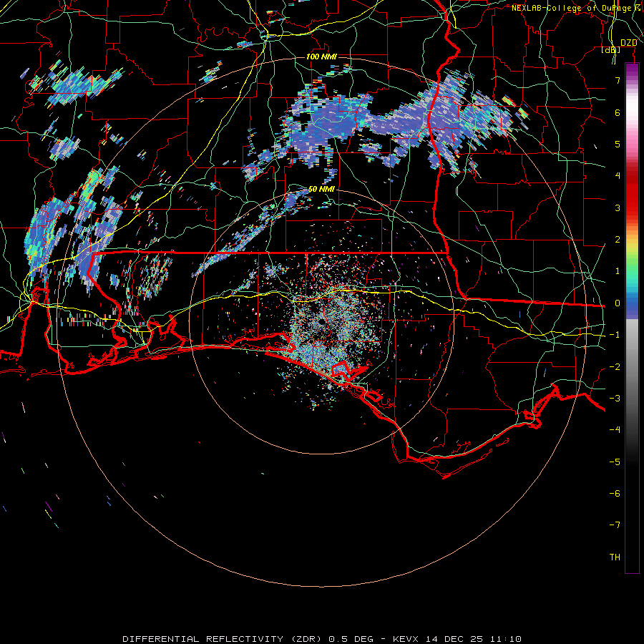Click the 6 value on color scale
This screenshot has width=644, height=644.
coord(618,112)
